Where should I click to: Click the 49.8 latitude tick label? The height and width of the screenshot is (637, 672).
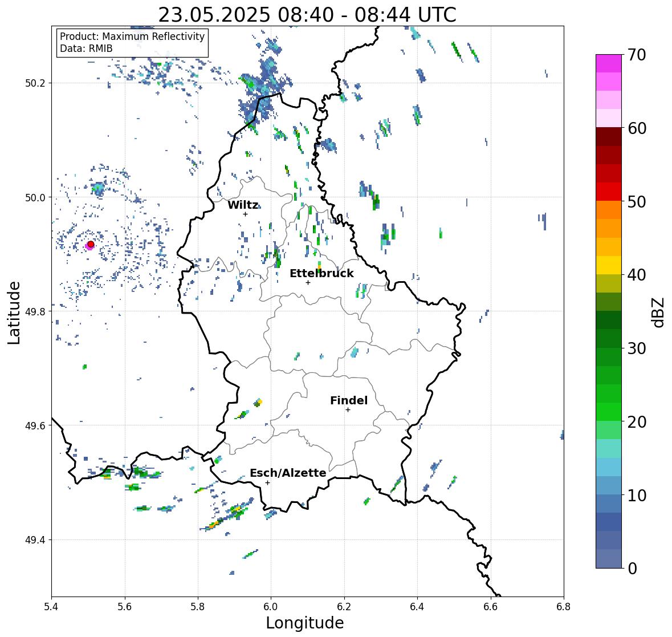(x=35, y=311)
